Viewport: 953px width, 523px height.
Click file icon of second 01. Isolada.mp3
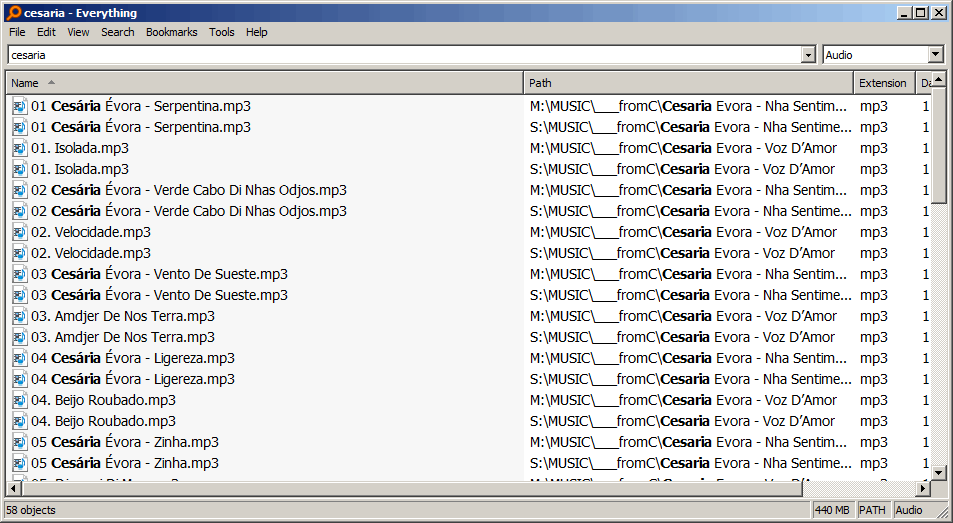[20, 169]
